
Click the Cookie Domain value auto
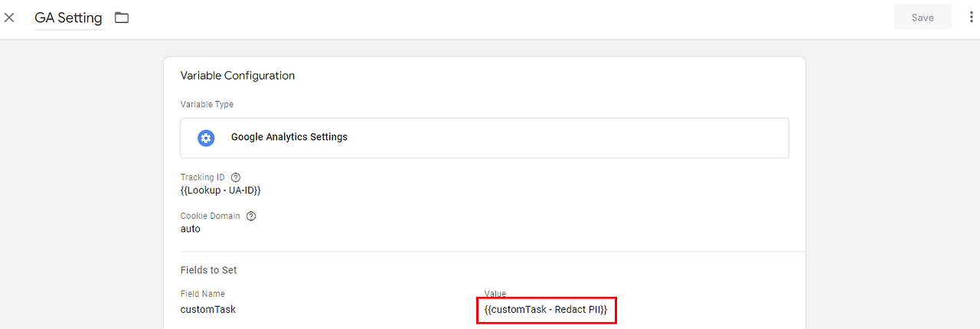pyautogui.click(x=191, y=229)
